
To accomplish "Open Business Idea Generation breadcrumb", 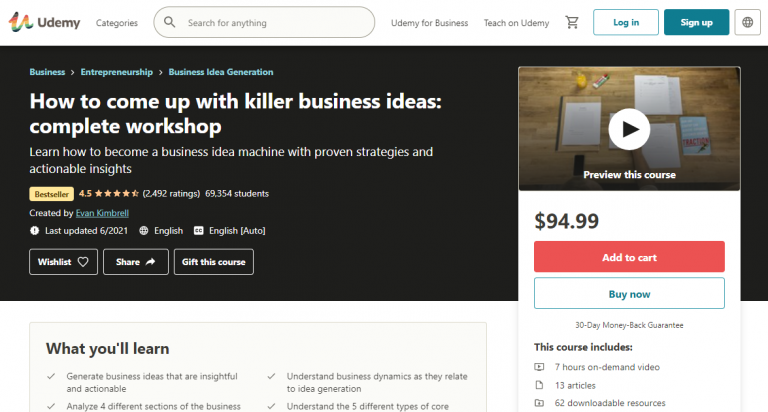I will (221, 72).
